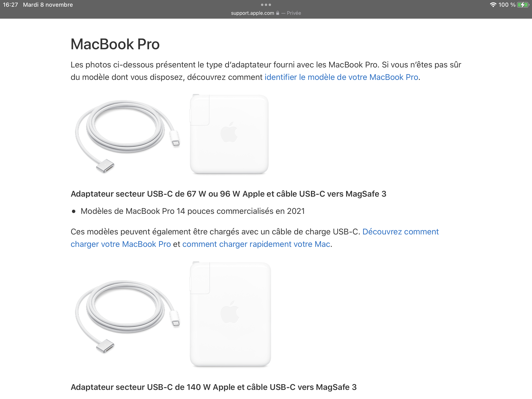
Task: Tap the padlock icon beside support.apple.com
Action: coord(277,13)
